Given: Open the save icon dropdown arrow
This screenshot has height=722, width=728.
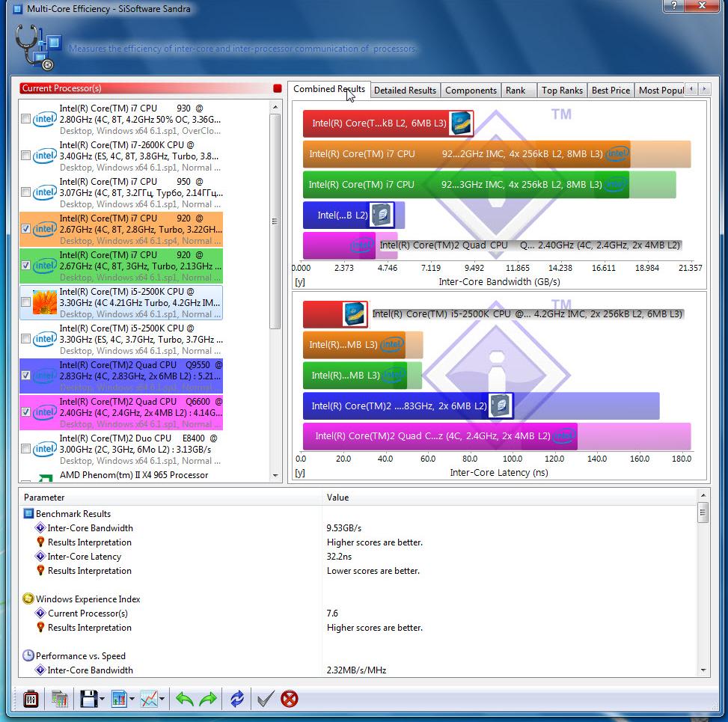Looking at the screenshot, I should coord(102,700).
